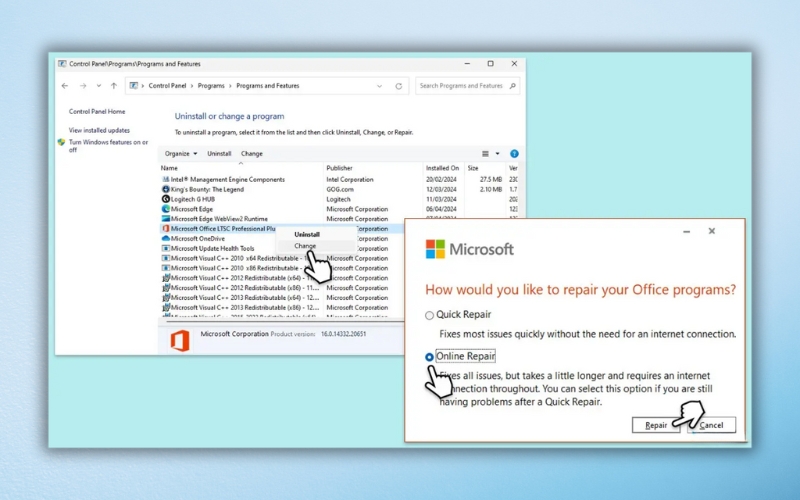This screenshot has width=800, height=500.
Task: Choose Uninstall from the context menu
Action: [307, 234]
